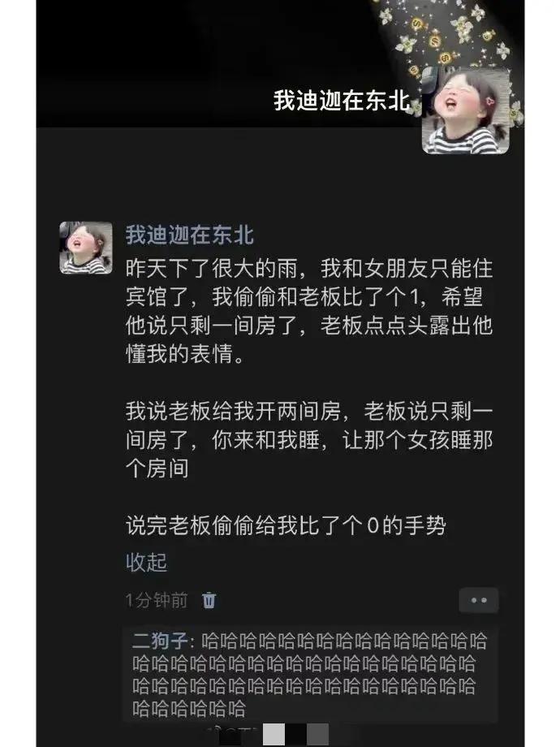The height and width of the screenshot is (747, 560).
Task: Open the two-dot more options button
Action: (479, 600)
